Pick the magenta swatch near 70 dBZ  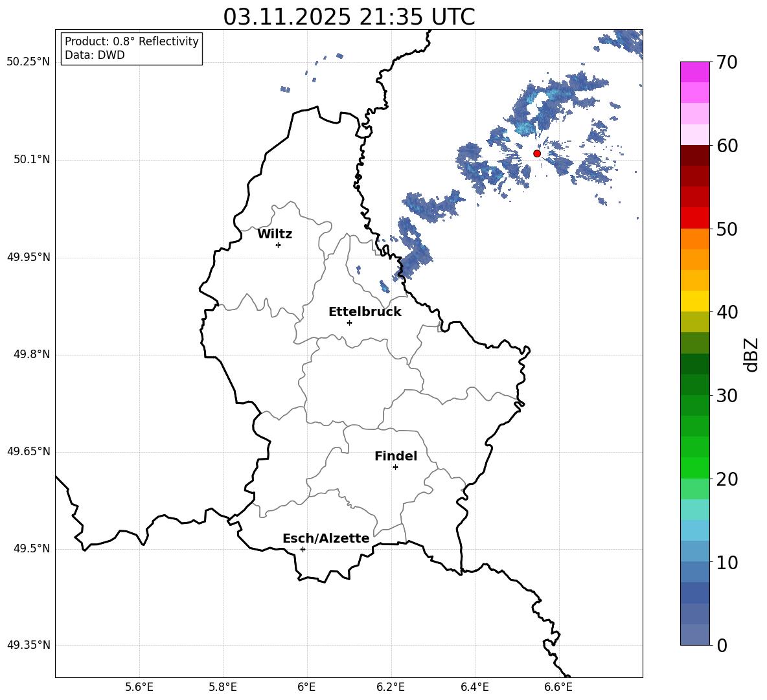click(x=695, y=72)
